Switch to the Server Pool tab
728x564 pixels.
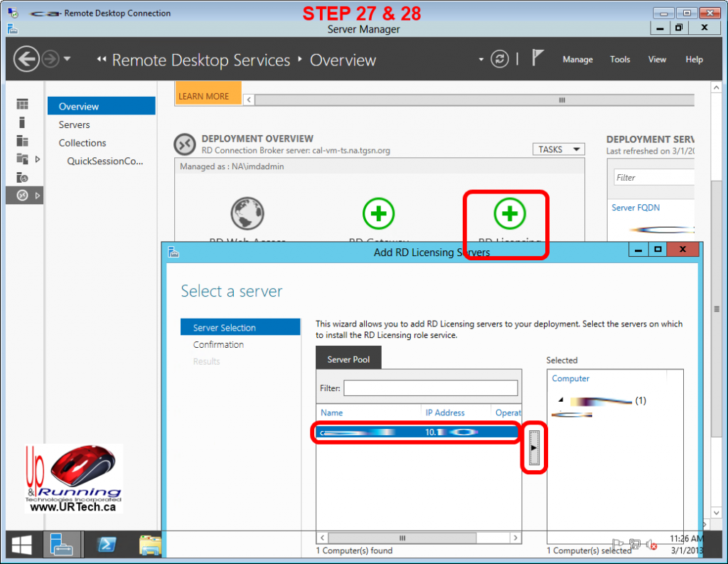[348, 358]
